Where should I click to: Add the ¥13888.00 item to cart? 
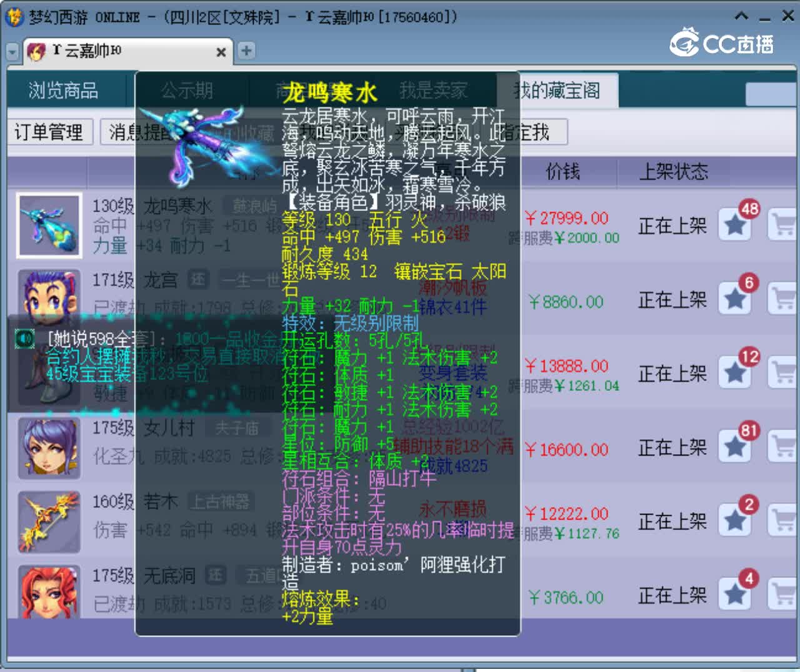(782, 372)
